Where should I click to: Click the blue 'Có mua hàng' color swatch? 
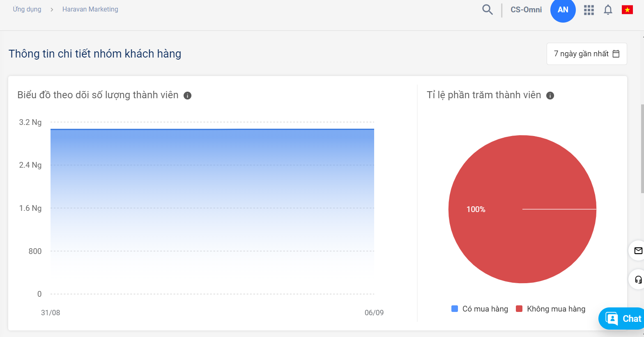click(455, 309)
